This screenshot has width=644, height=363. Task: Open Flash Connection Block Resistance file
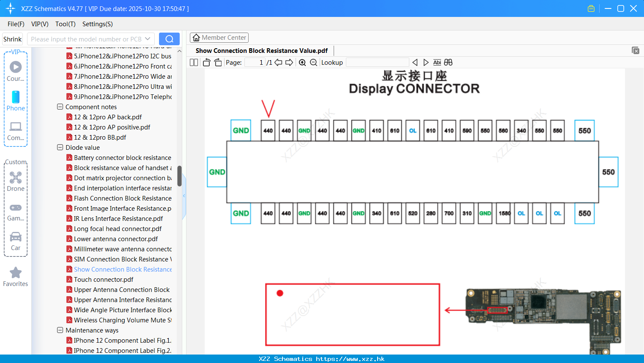[x=119, y=198]
